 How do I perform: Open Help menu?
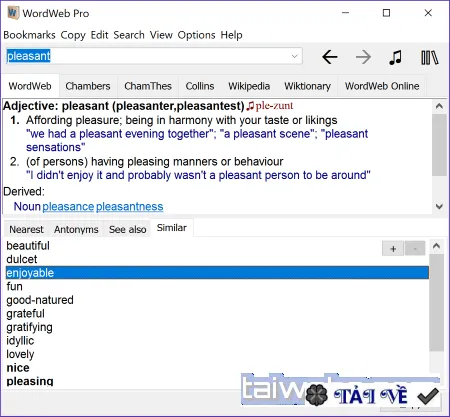pos(231,35)
